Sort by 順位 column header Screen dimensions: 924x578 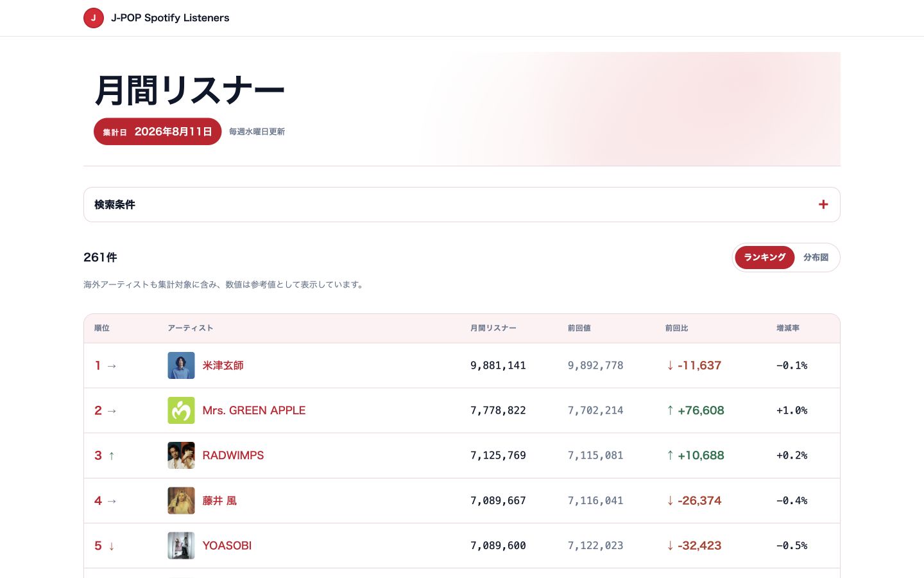click(102, 328)
